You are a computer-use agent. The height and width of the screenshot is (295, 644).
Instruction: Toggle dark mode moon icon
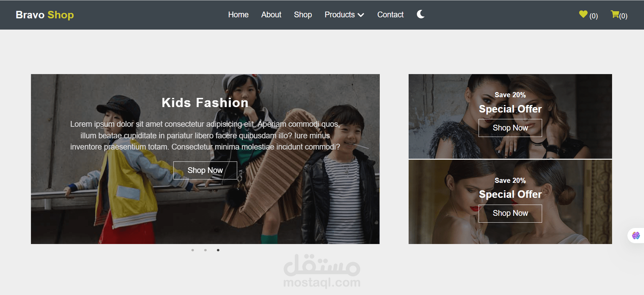pyautogui.click(x=421, y=14)
